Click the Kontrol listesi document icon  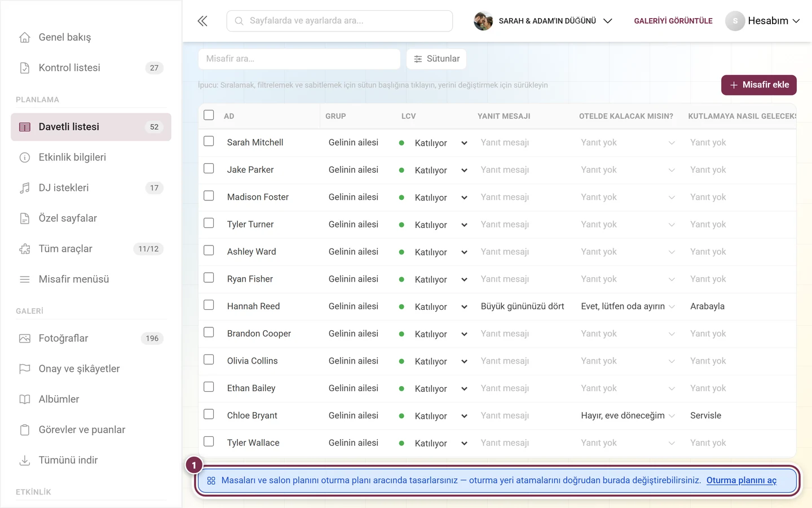tap(25, 68)
